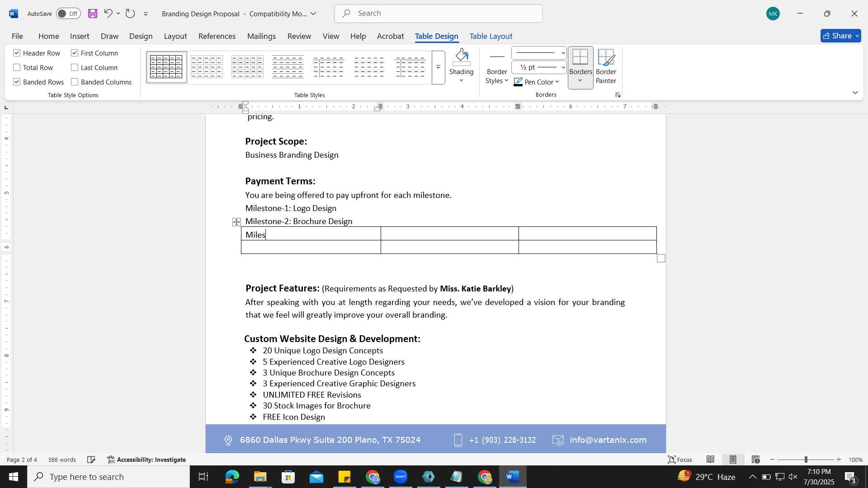868x488 pixels.
Task: Switch to Print Layout view
Action: click(x=733, y=460)
